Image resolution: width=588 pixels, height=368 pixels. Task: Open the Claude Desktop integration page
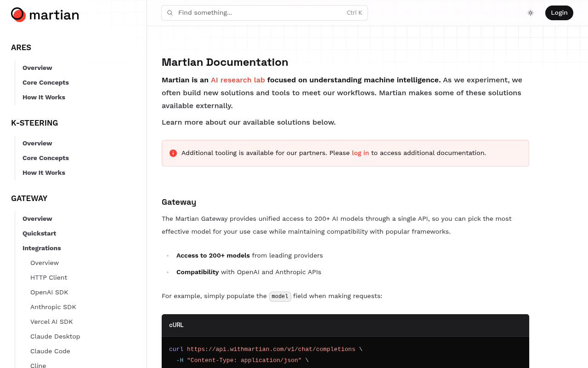pos(55,337)
